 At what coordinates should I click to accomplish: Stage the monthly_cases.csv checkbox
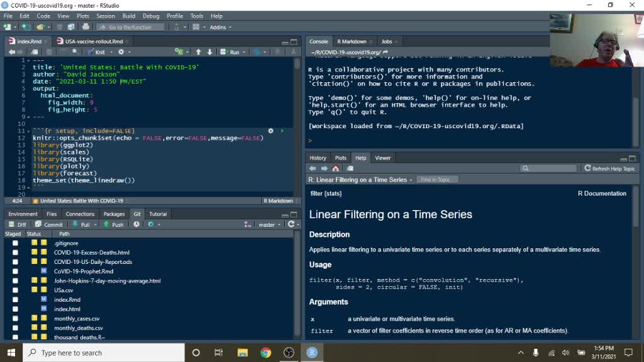click(x=15, y=319)
